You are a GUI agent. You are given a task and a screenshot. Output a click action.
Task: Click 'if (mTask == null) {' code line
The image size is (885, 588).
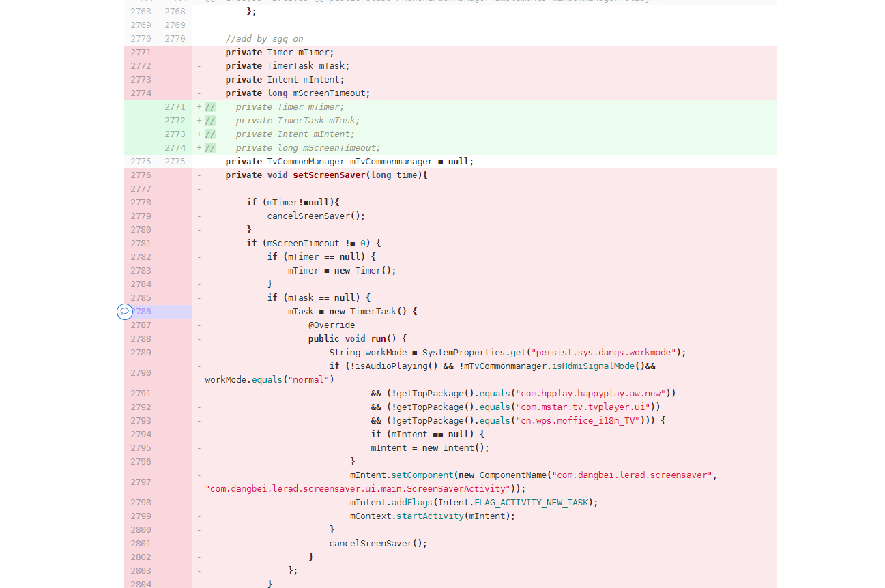point(319,298)
